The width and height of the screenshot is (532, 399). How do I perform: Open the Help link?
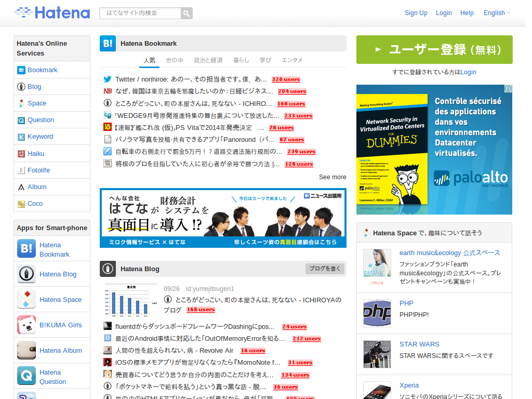(467, 13)
